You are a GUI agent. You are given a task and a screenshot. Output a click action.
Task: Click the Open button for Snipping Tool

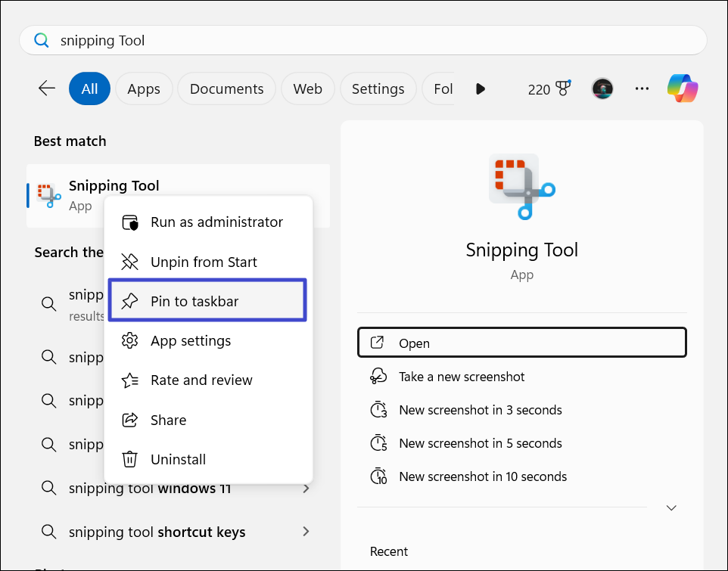(x=521, y=343)
